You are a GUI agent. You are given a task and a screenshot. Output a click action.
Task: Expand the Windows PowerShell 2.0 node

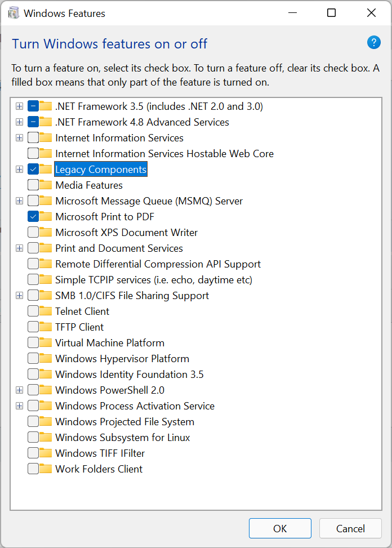point(20,390)
